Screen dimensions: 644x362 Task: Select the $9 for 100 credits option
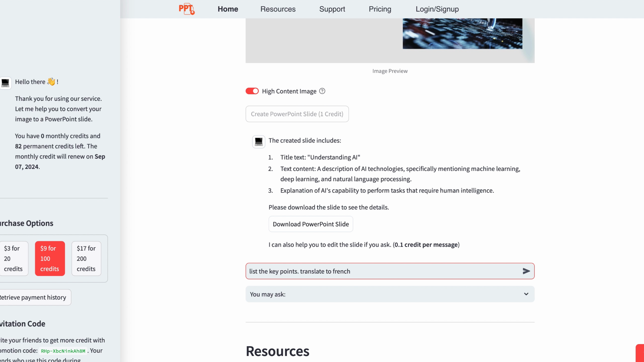click(x=50, y=258)
